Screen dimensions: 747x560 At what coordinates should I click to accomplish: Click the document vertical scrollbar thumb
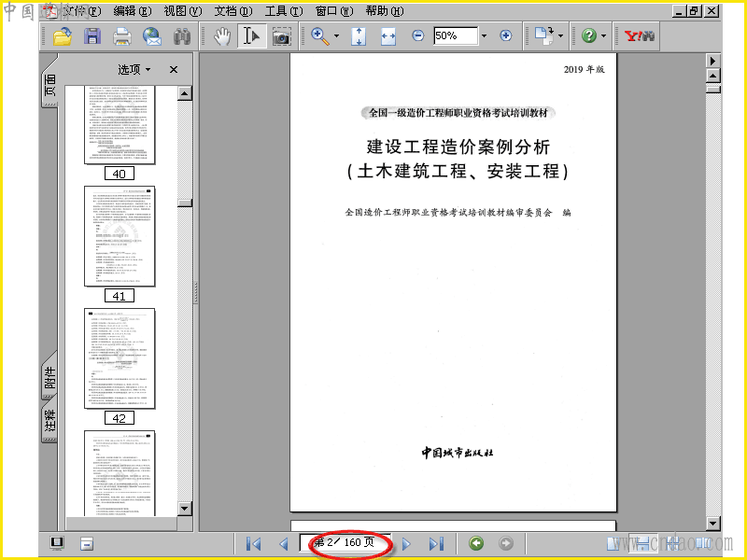point(712,89)
